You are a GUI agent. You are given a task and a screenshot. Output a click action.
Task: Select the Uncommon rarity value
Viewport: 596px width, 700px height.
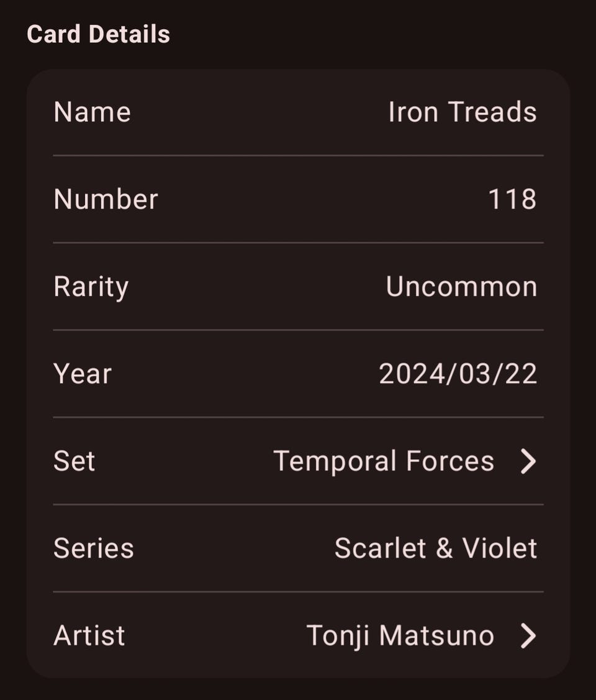click(461, 287)
